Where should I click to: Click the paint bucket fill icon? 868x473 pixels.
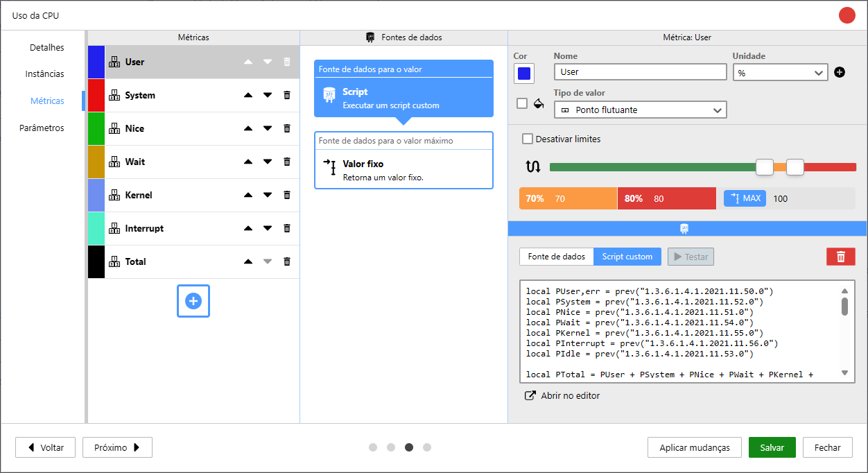point(539,103)
